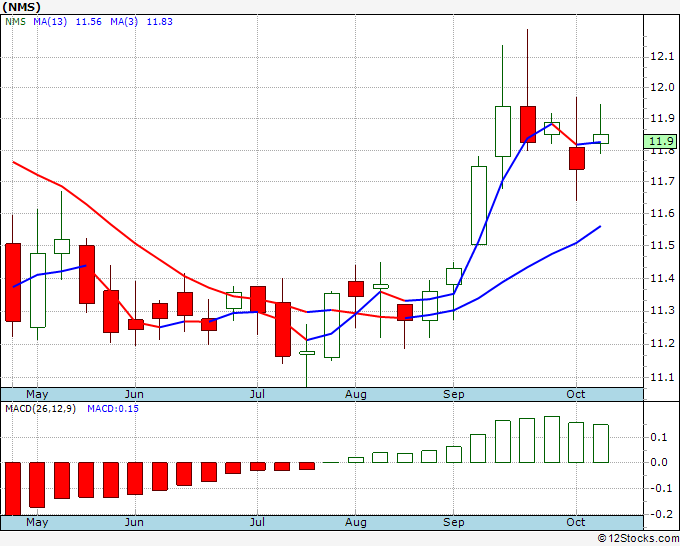Open the 12Stocks.com copyright link
The image size is (680, 546).
pyautogui.click(x=638, y=539)
